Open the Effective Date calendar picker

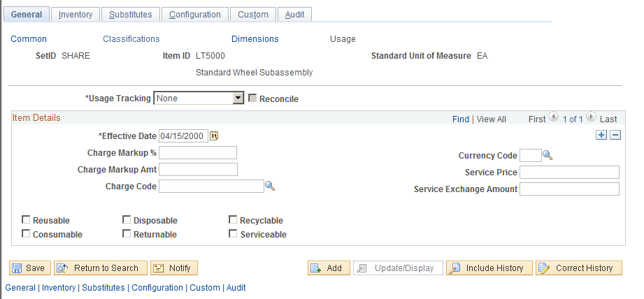214,136
